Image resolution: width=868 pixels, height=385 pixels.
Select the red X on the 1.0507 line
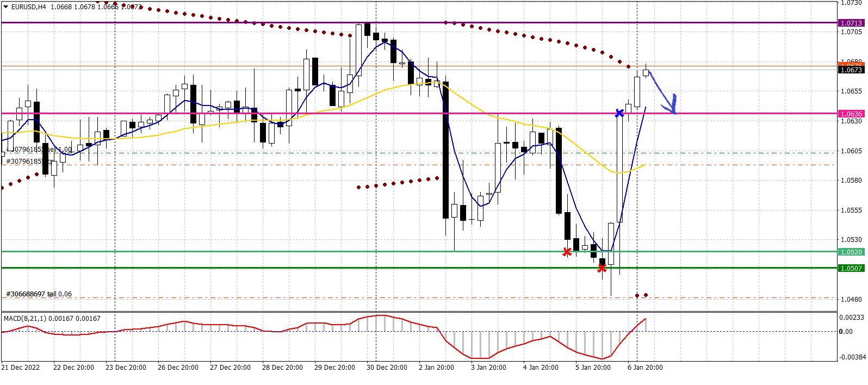click(602, 268)
